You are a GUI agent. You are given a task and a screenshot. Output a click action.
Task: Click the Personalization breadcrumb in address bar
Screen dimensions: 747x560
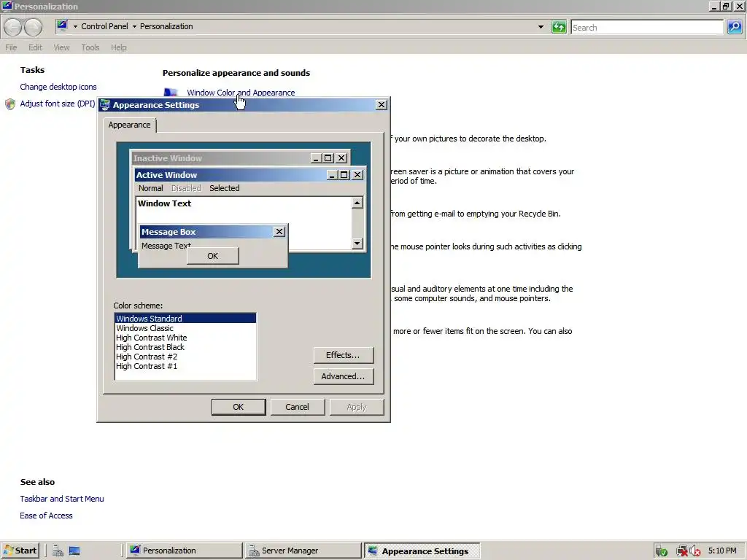(166, 26)
